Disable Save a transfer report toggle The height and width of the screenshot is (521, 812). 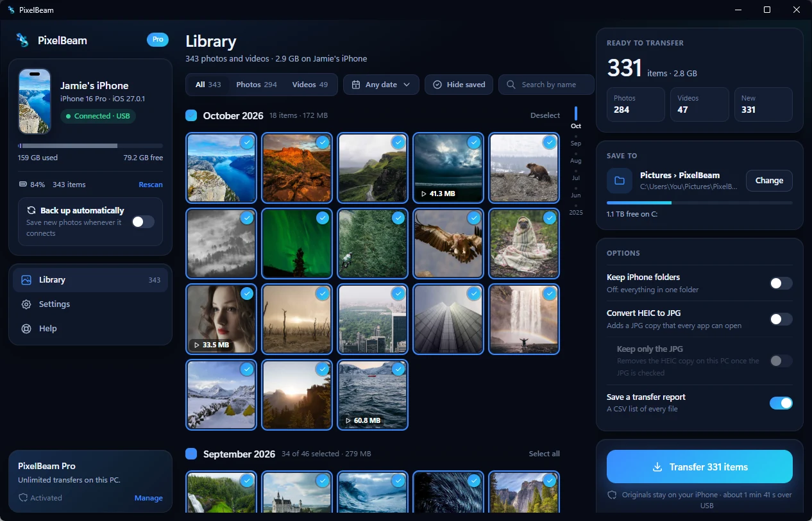[781, 403]
